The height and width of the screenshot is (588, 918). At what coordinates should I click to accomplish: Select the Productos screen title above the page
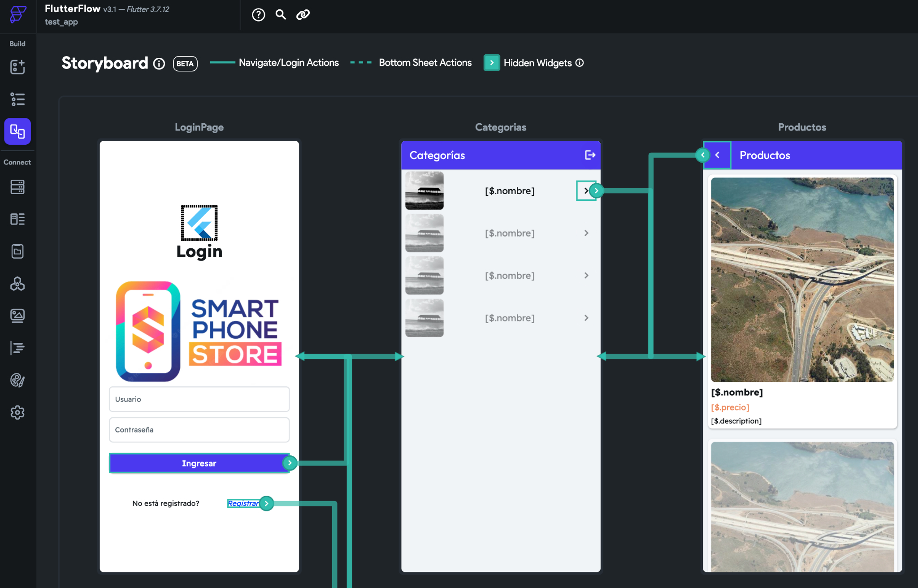pos(802,127)
